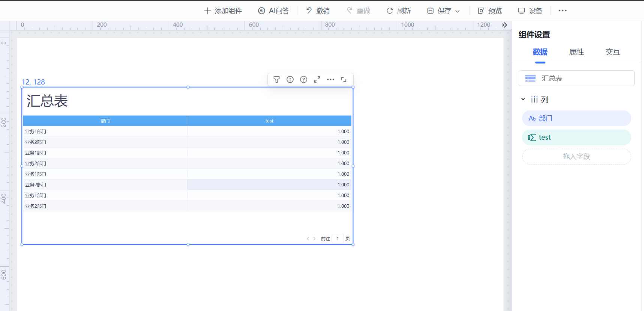Image resolution: width=644 pixels, height=311 pixels.
Task: Switch to the 交互 tab
Action: (612, 52)
